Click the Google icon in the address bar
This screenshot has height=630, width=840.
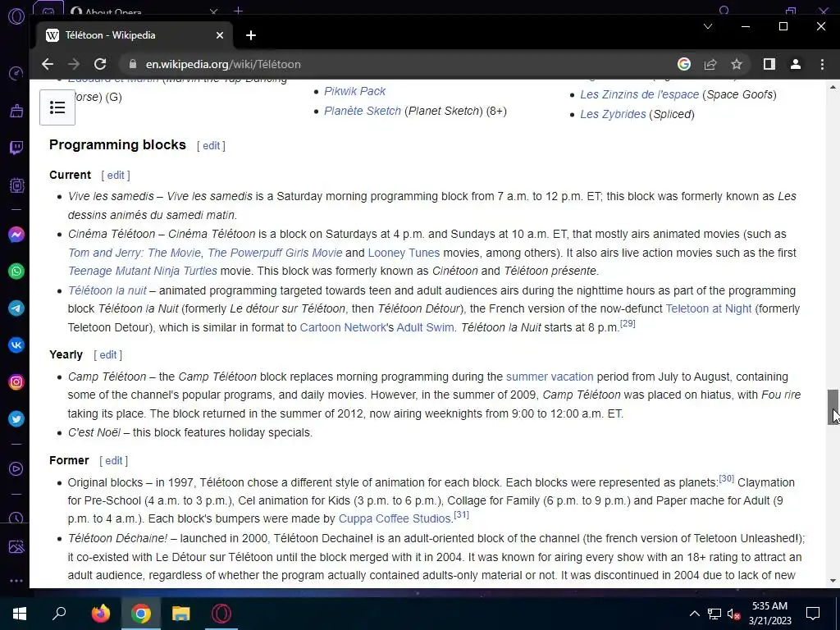click(x=684, y=64)
